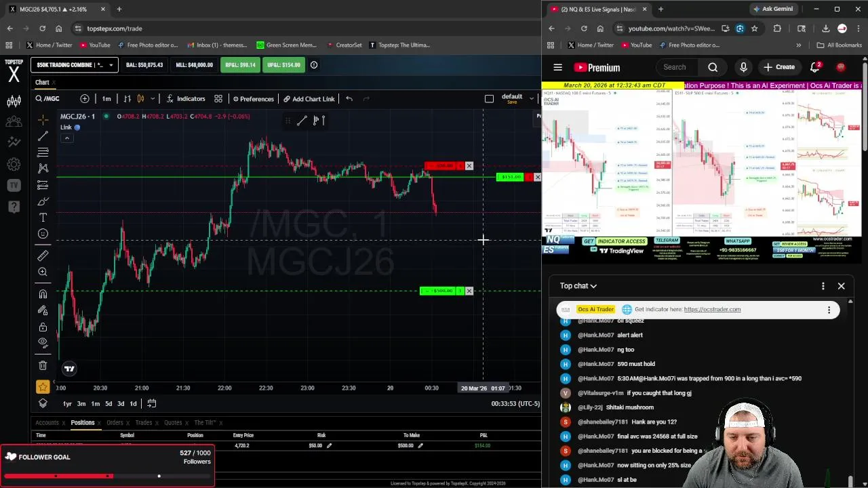
Task: Expand the chart style dropdown arrow
Action: (x=153, y=99)
